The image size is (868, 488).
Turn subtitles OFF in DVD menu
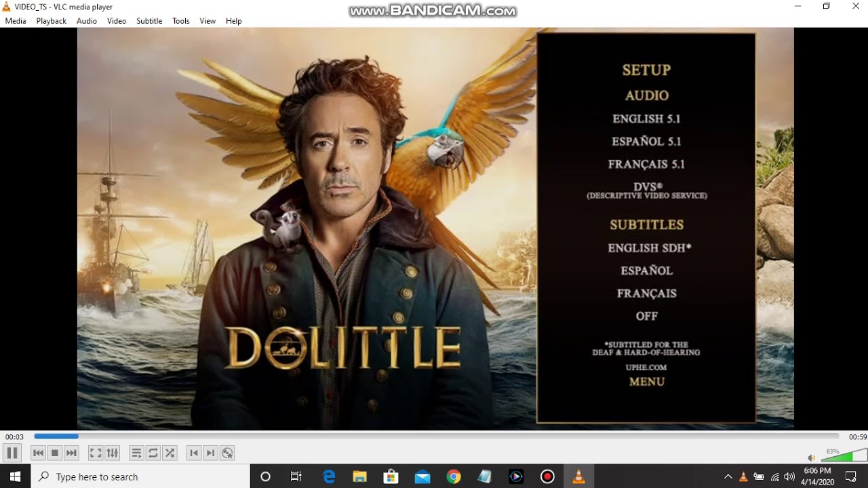tap(647, 316)
